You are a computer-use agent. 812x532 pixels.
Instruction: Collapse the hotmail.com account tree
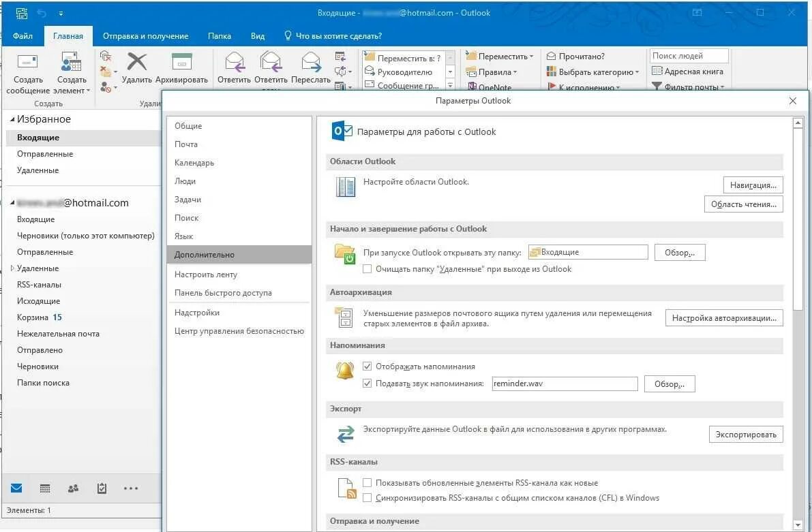[x=12, y=203]
